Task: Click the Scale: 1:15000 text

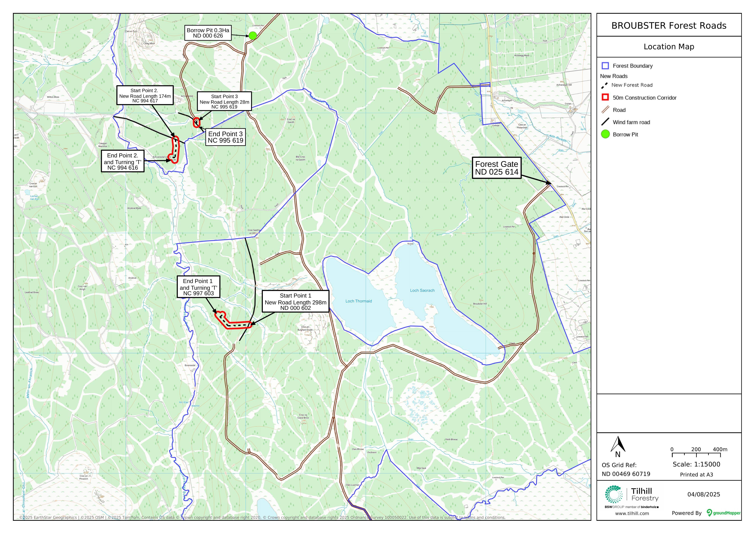Action: (696, 464)
